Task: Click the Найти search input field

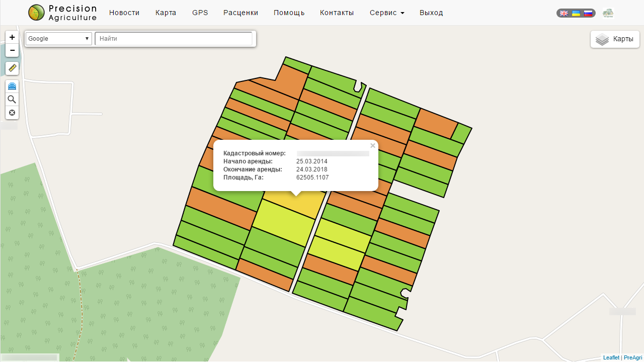Action: coord(174,39)
